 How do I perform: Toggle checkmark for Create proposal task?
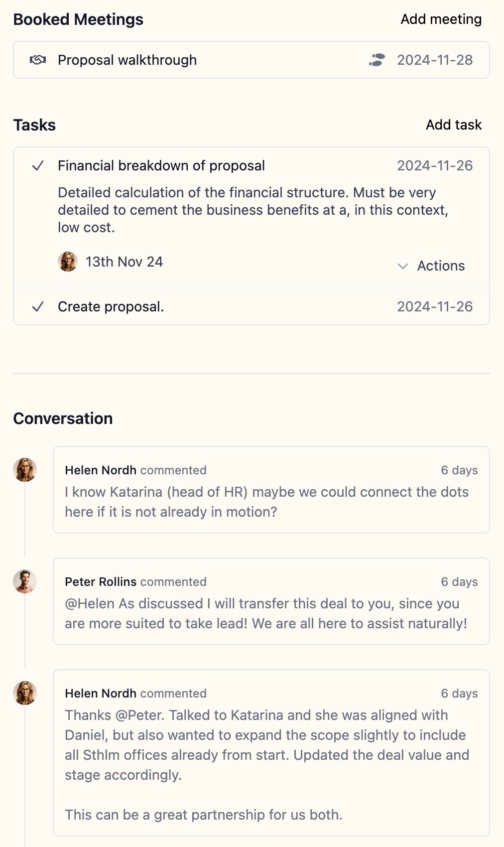pyautogui.click(x=38, y=307)
